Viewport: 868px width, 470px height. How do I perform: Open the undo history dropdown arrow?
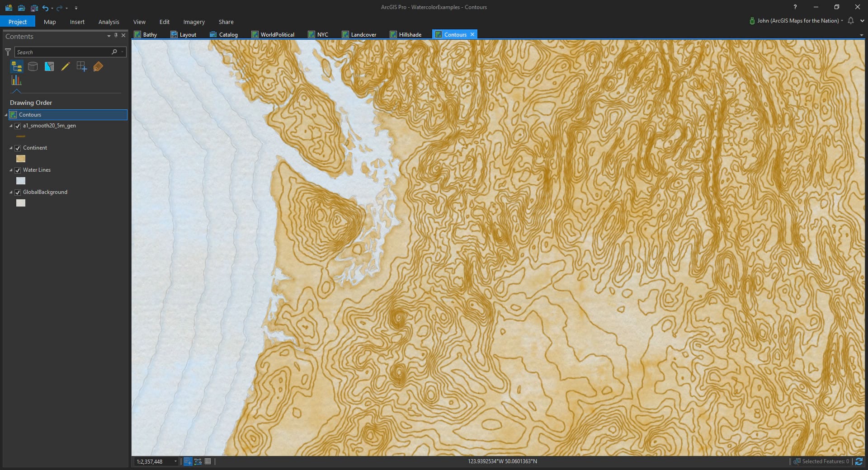(x=52, y=8)
